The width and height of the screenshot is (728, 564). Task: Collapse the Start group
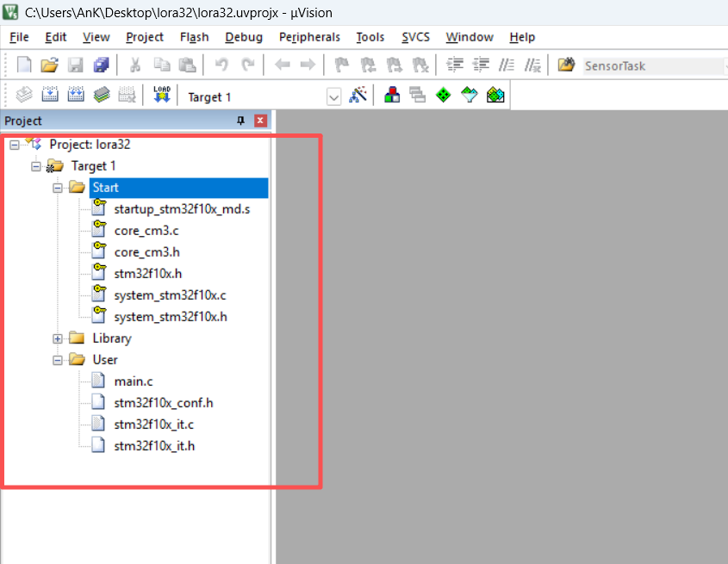click(x=57, y=188)
